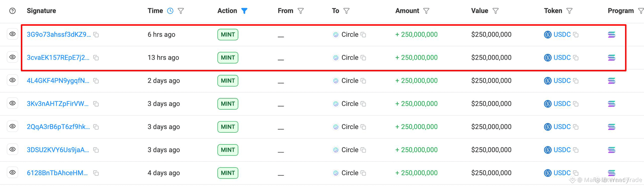The image size is (644, 186).
Task: Open the From column filter
Action: pos(301,11)
